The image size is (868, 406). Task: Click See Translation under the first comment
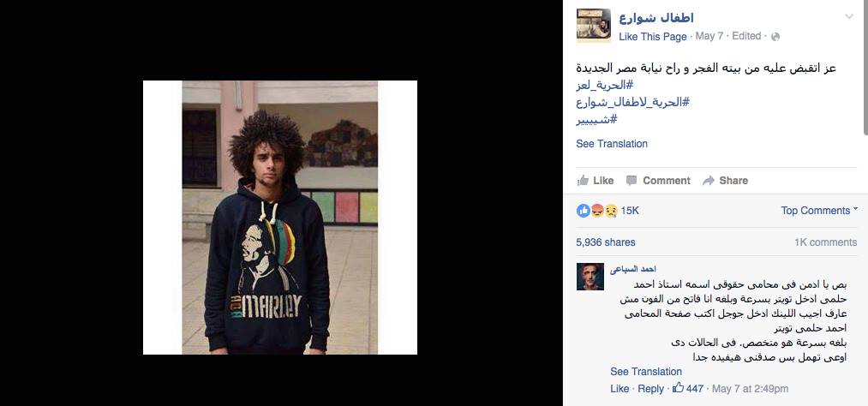[646, 372]
